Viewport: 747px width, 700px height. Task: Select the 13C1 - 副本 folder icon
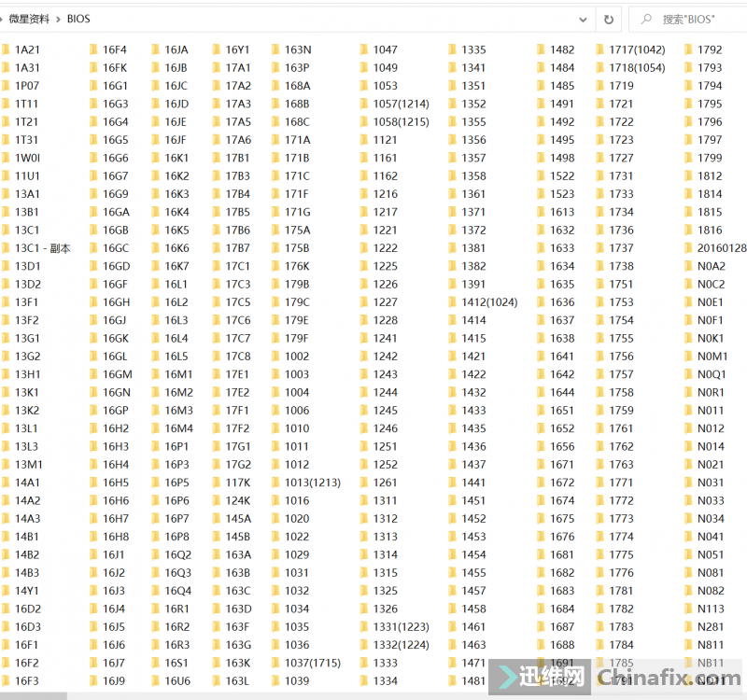6,248
